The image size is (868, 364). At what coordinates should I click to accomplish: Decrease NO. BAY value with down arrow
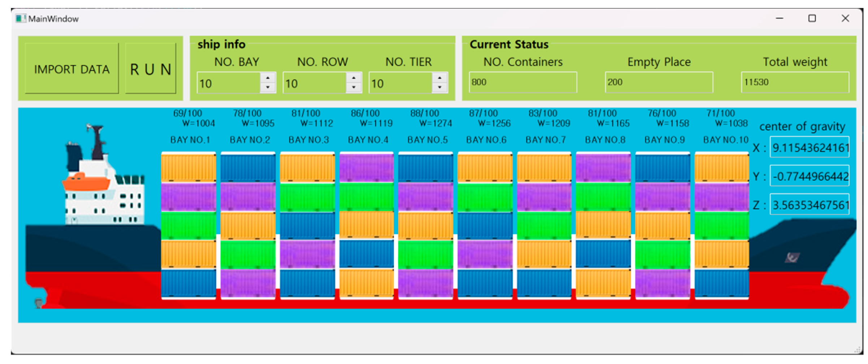click(x=268, y=87)
